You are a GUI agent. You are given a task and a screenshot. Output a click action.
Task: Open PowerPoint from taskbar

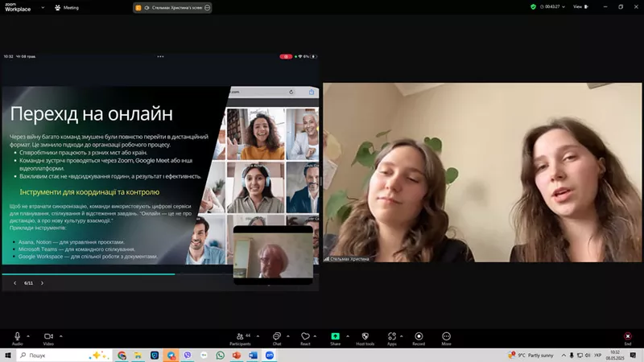pyautogui.click(x=237, y=356)
